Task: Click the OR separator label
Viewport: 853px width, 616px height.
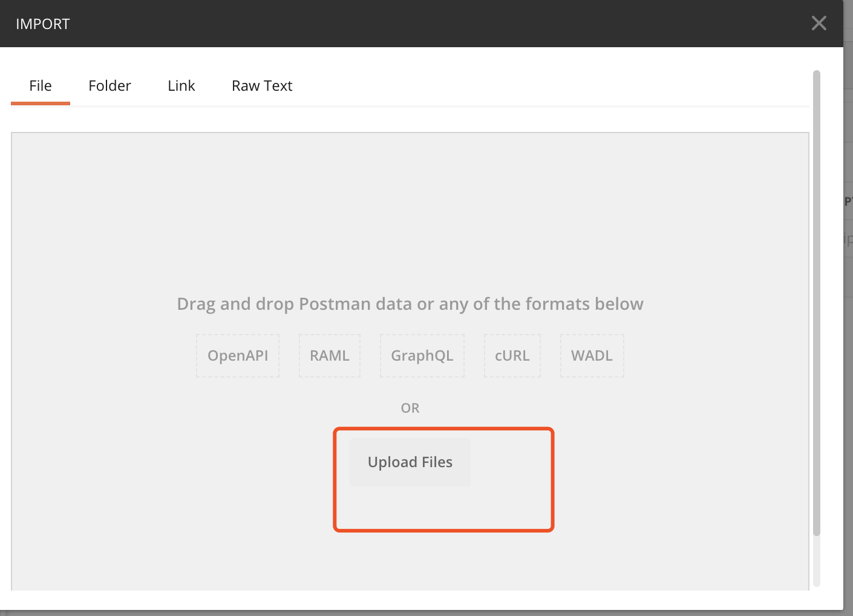Action: pos(410,408)
